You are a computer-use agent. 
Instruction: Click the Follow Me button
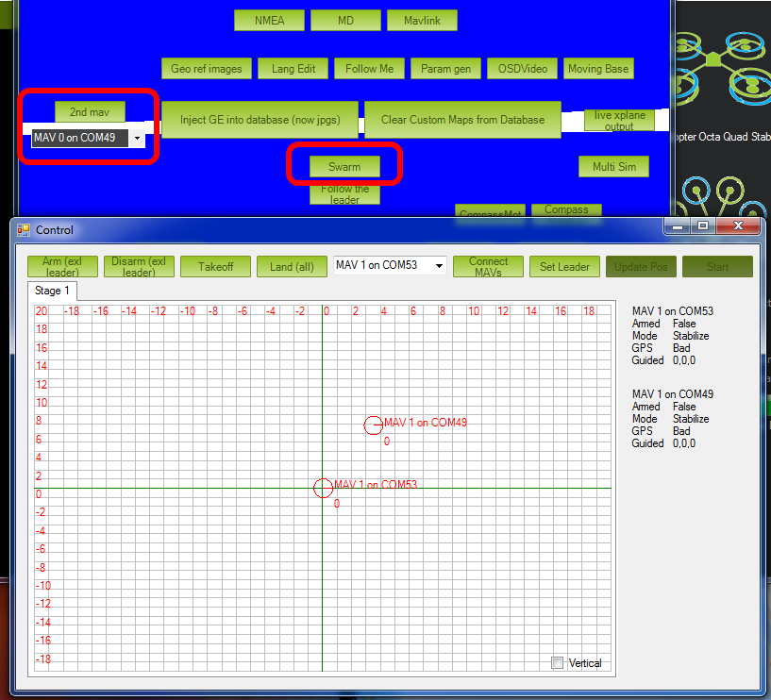click(x=370, y=69)
